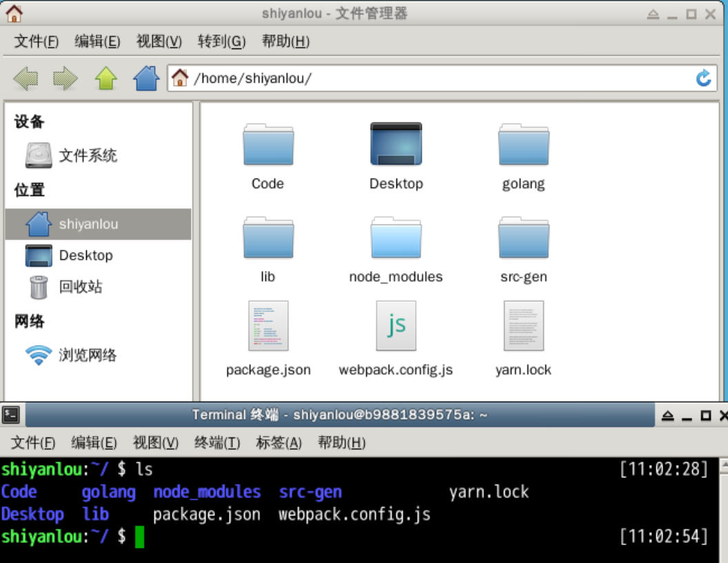Select the golang folder icon

click(x=524, y=144)
